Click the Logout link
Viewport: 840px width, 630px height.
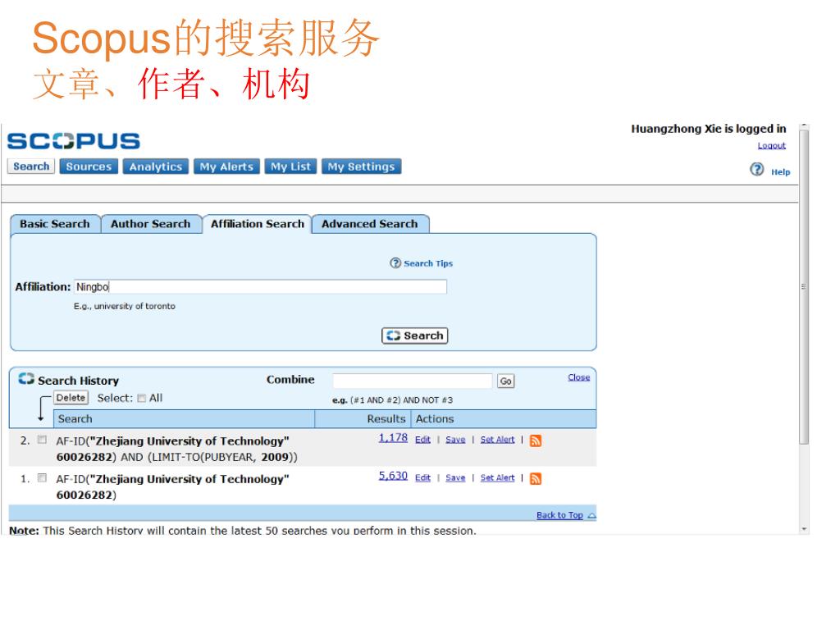pyautogui.click(x=771, y=146)
